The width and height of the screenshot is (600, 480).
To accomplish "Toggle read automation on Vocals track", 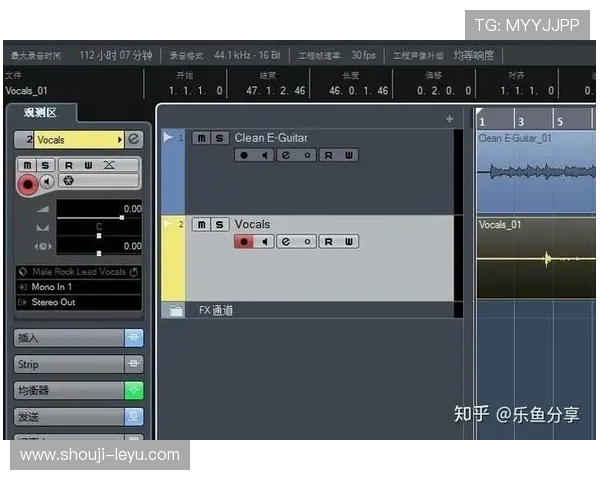I will click(x=327, y=241).
